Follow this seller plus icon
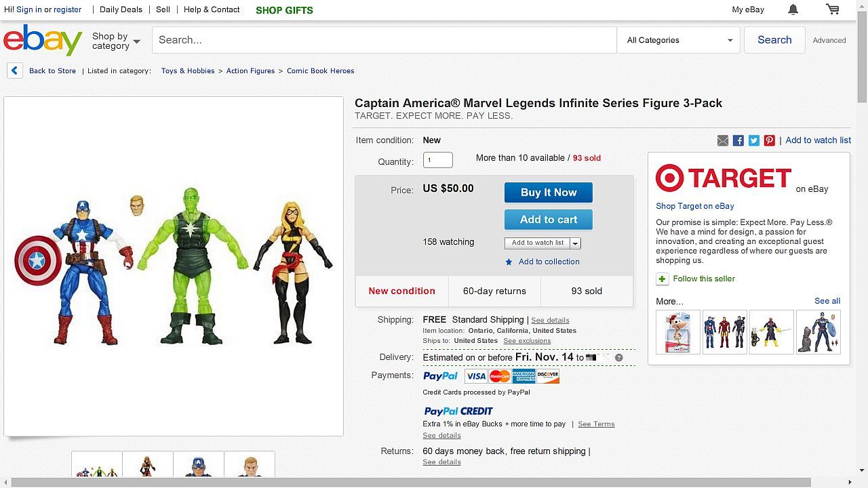This screenshot has width=868, height=488. [x=663, y=279]
